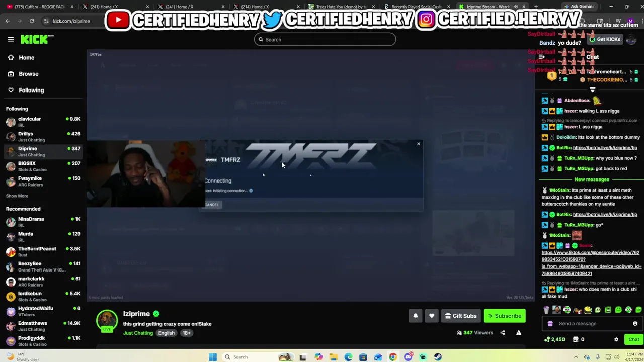
Task: Open Edmatthews Just Chatting channel
Action: (43, 326)
